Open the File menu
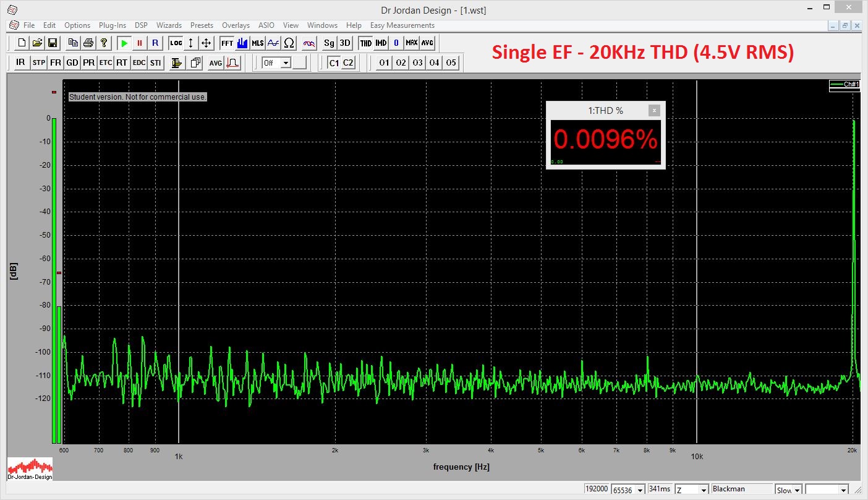 [29, 25]
